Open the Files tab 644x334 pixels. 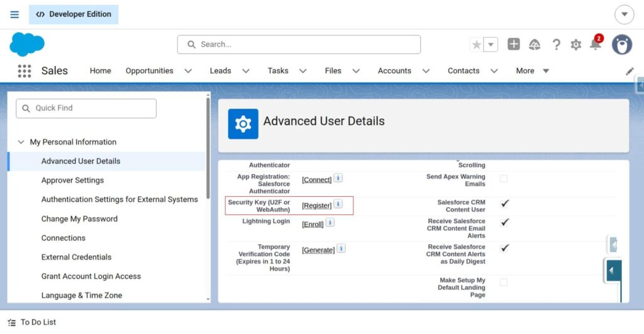(333, 70)
